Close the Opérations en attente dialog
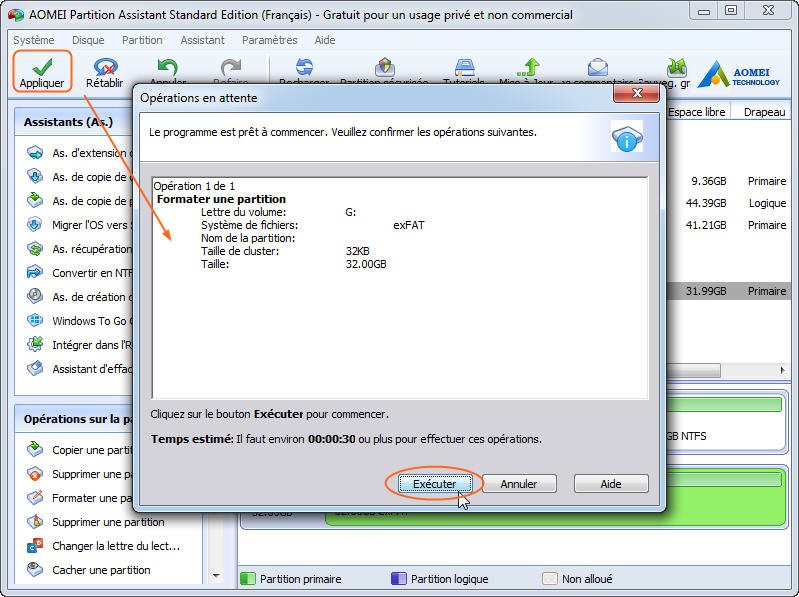 [636, 93]
